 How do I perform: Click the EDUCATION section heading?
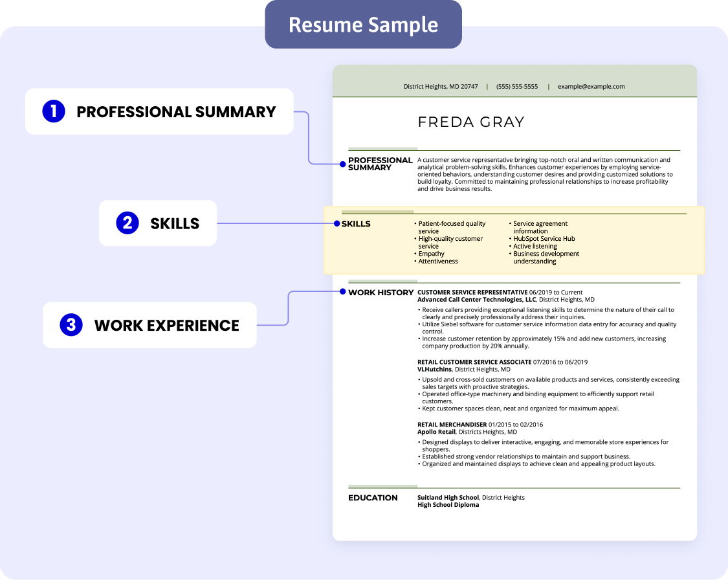(373, 498)
